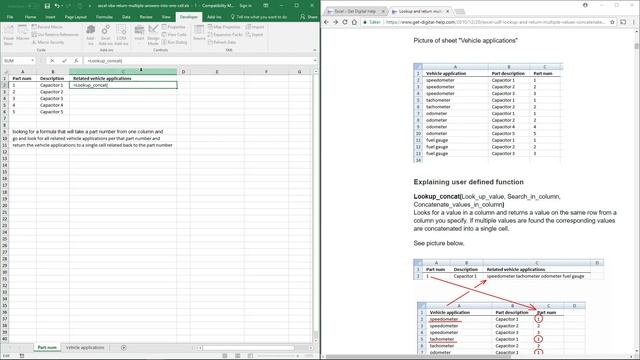The image size is (640, 360).
Task: Open the XML Source pane
Action: [x=199, y=33]
